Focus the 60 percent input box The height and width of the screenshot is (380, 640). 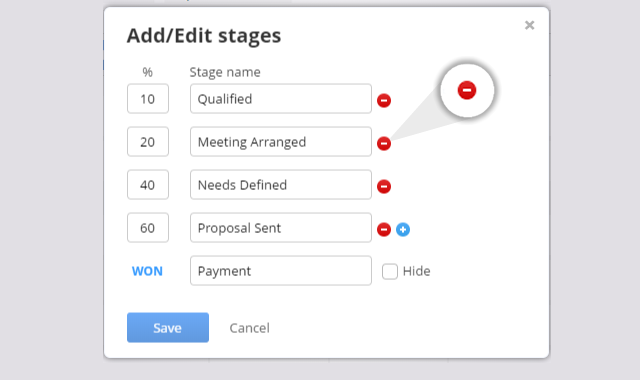(x=148, y=228)
